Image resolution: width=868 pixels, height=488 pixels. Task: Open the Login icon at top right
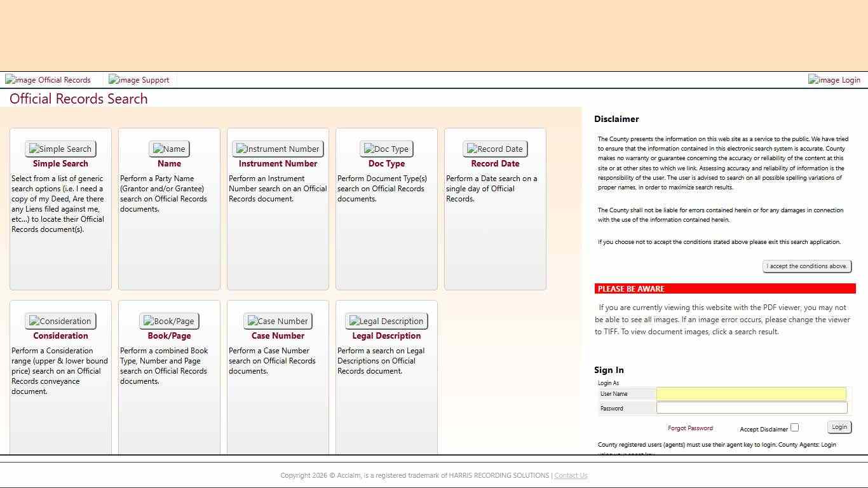[834, 79]
